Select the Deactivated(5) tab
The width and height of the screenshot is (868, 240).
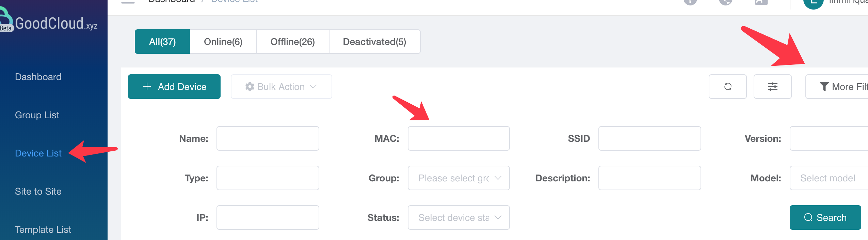(375, 42)
